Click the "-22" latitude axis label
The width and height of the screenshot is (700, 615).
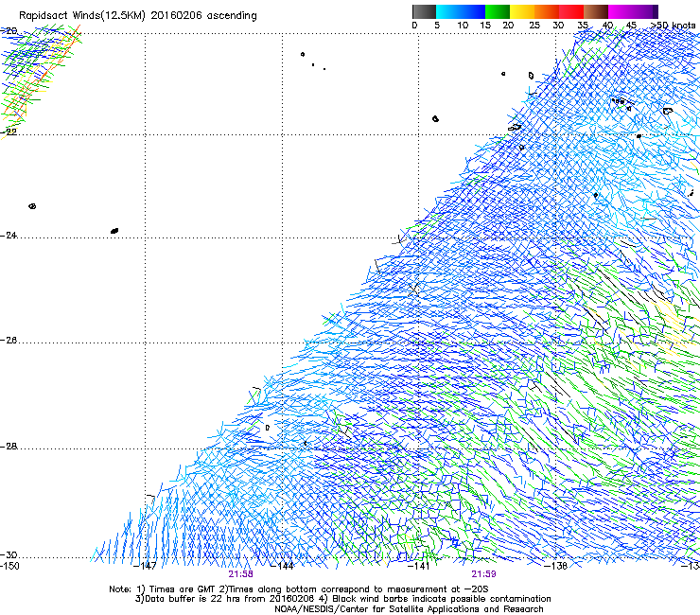click(x=9, y=132)
